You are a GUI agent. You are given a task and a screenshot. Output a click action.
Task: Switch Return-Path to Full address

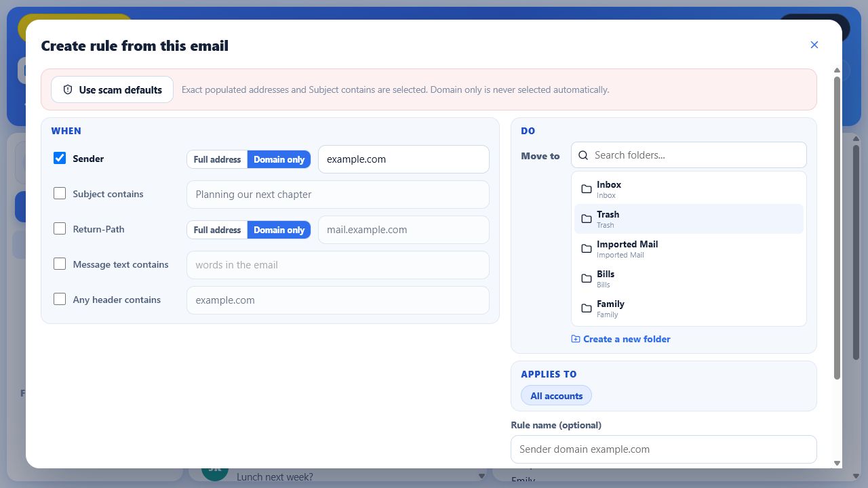click(x=217, y=230)
